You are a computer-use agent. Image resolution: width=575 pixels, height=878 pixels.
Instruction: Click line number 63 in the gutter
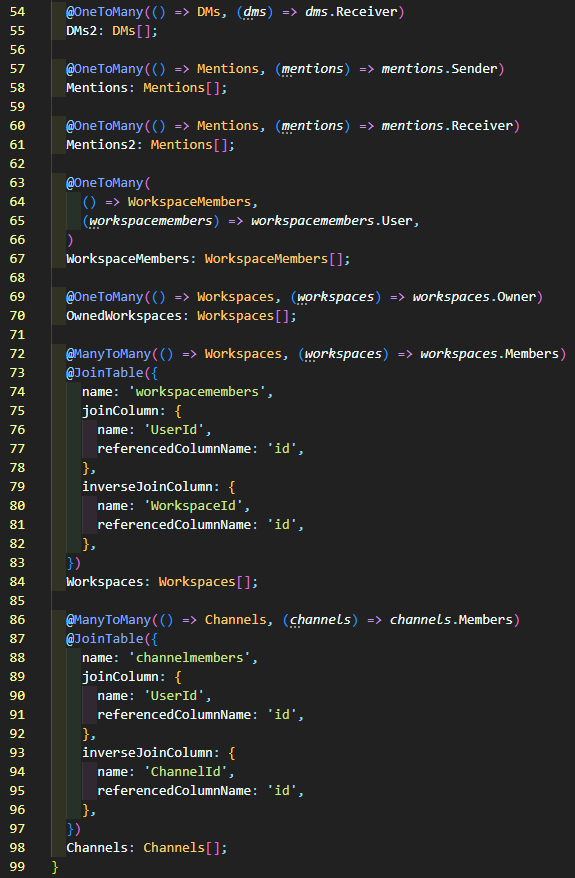coord(17,183)
